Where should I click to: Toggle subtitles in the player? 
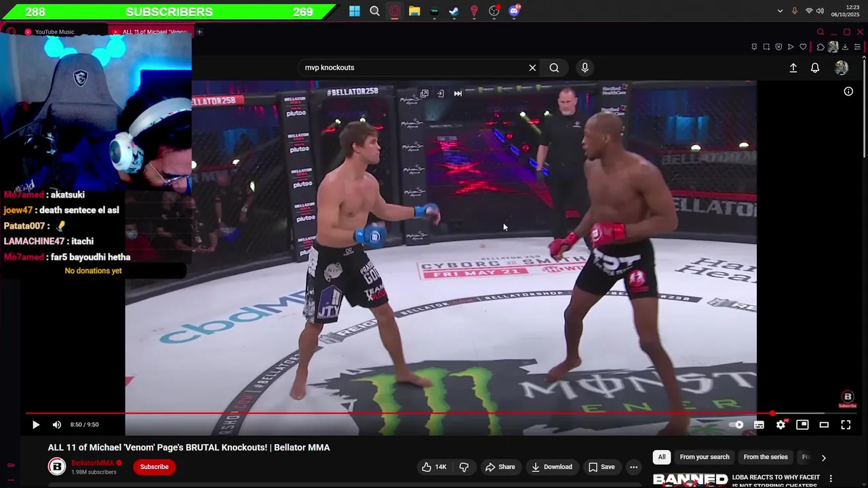pyautogui.click(x=759, y=425)
